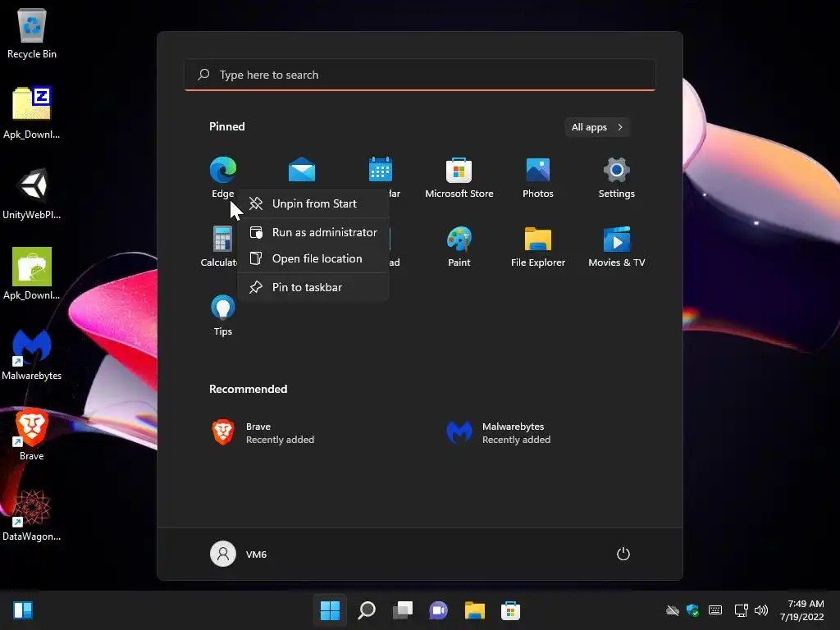Open touch keyboard tray icon
840x630 pixels.
click(715, 610)
